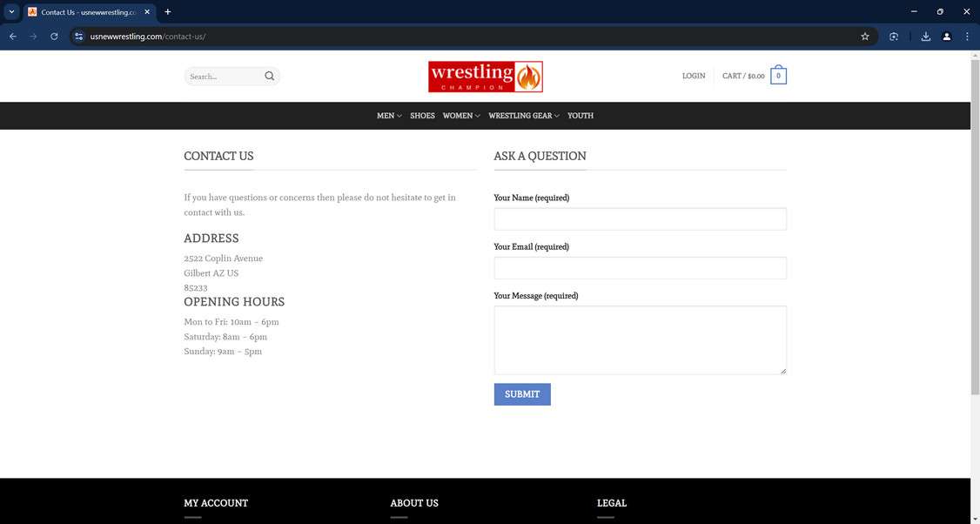Viewport: 980px width, 524px height.
Task: Restore down the Chrome window
Action: (x=940, y=12)
